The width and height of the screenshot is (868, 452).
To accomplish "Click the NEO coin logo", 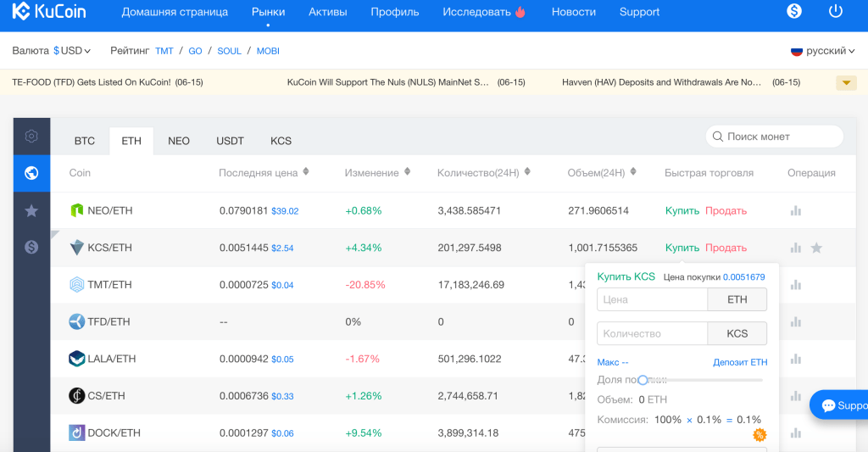I will tap(77, 210).
